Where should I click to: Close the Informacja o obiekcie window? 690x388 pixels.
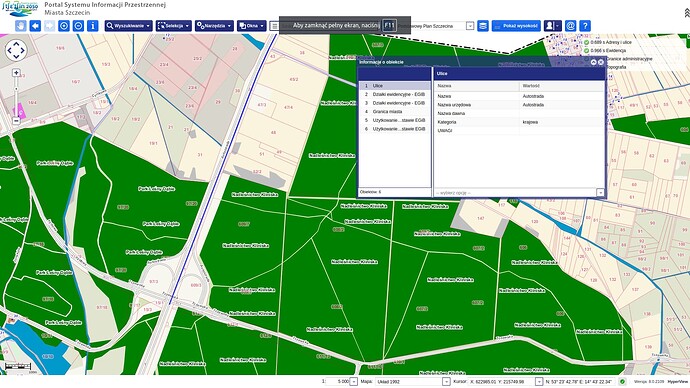(601, 62)
